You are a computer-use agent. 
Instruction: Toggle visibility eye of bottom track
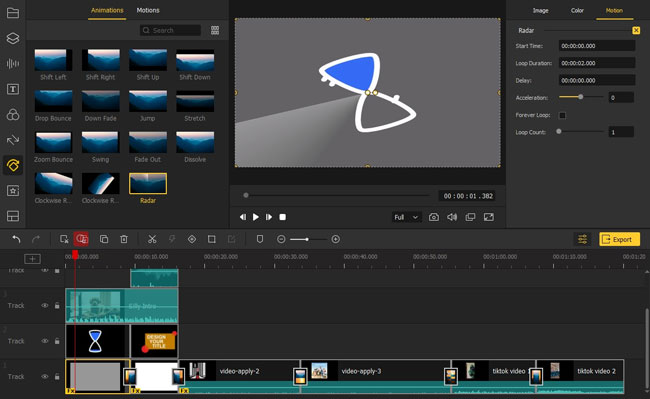[x=45, y=377]
